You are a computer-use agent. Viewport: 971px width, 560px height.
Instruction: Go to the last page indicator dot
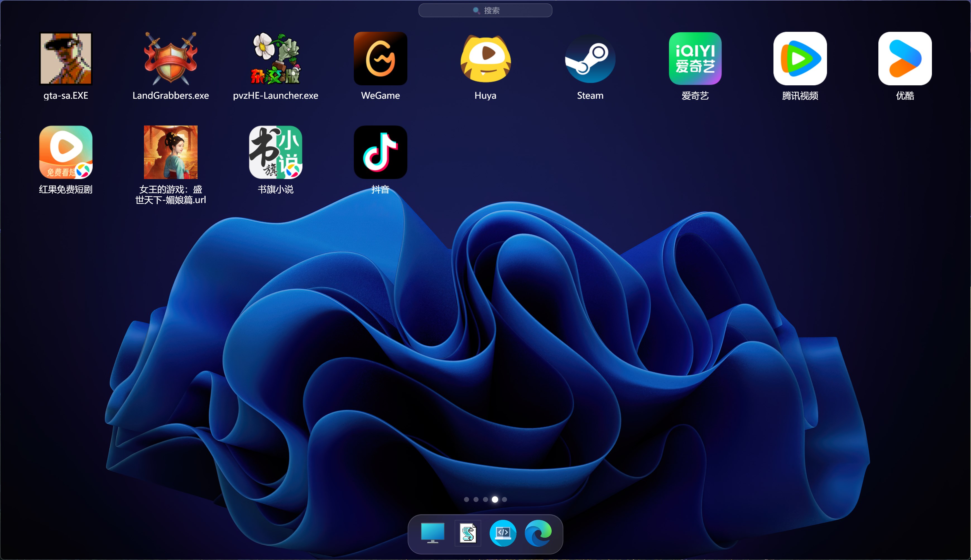(504, 499)
